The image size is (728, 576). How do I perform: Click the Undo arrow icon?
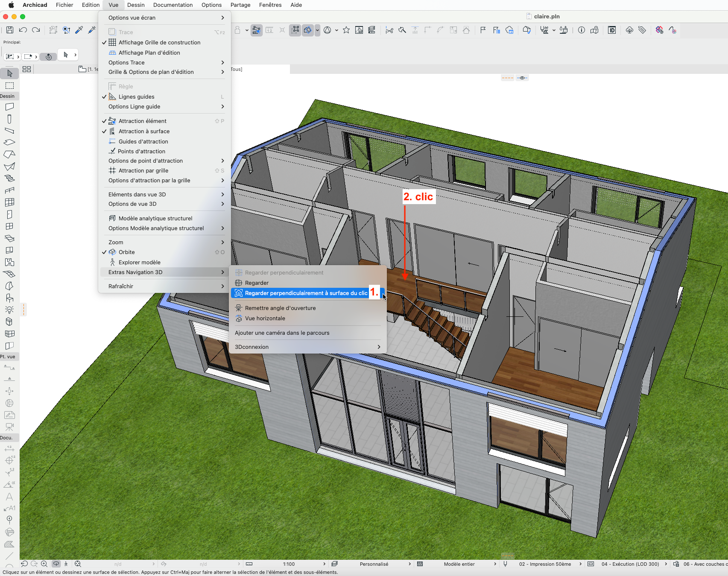23,30
